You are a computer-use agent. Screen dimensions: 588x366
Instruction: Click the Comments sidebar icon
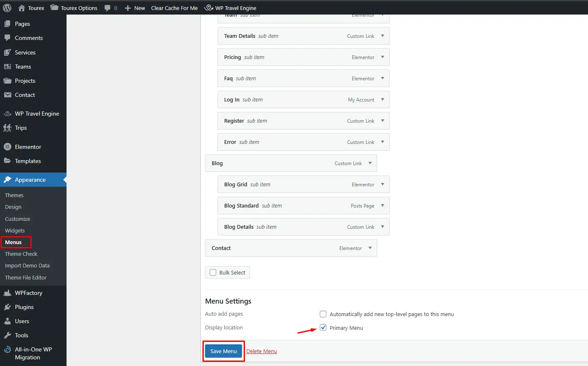point(7,38)
